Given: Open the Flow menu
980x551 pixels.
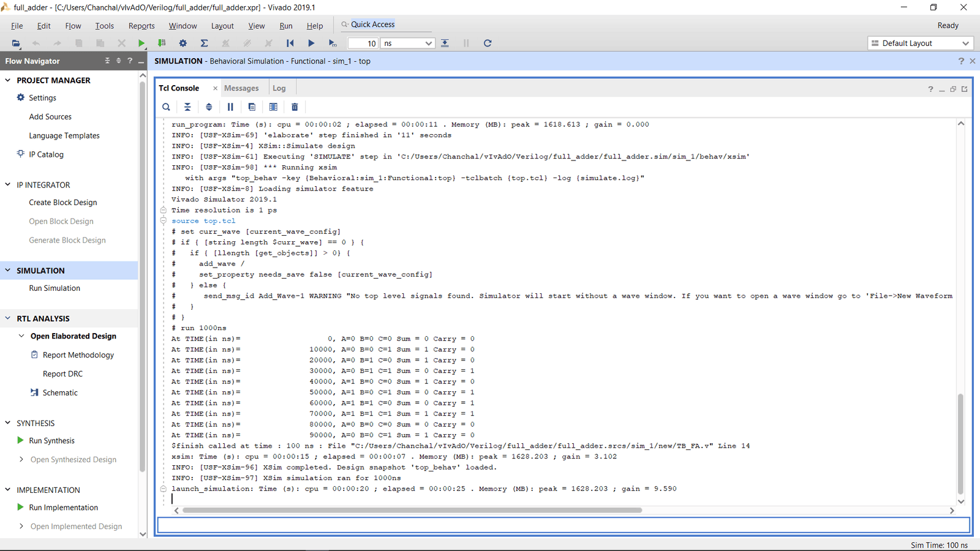Looking at the screenshot, I should click(73, 26).
